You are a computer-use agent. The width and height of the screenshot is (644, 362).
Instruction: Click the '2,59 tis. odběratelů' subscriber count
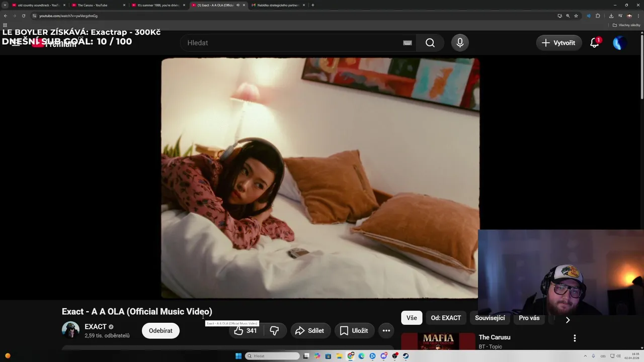click(107, 335)
